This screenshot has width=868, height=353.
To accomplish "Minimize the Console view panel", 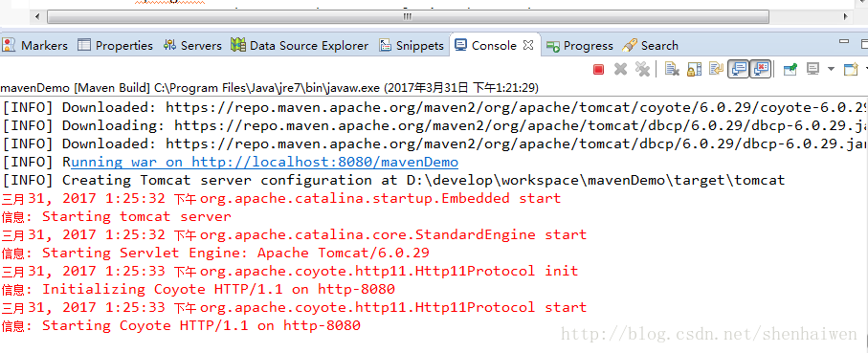I will coord(844,41).
